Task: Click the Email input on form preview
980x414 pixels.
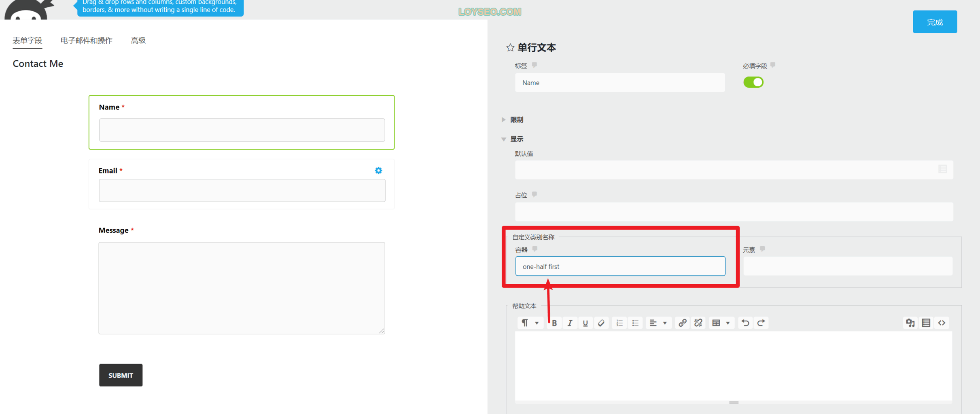Action: point(242,190)
